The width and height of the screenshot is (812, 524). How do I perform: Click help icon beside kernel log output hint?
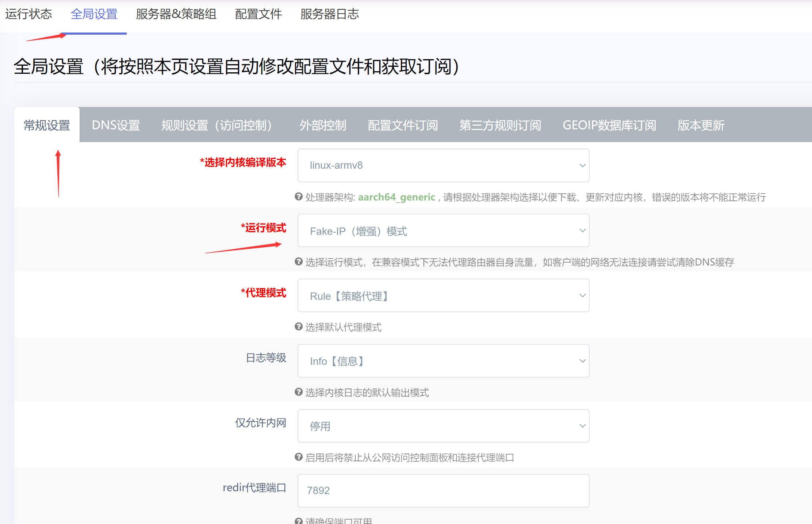(299, 392)
